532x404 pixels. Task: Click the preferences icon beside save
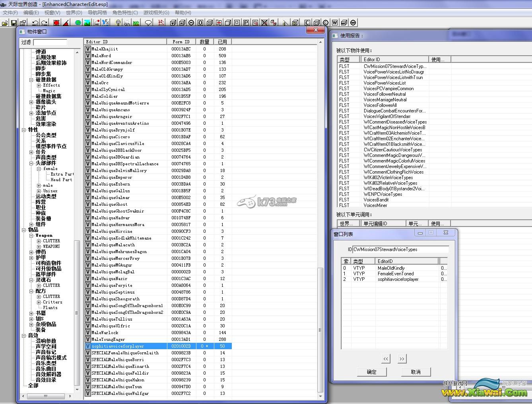click(x=23, y=23)
